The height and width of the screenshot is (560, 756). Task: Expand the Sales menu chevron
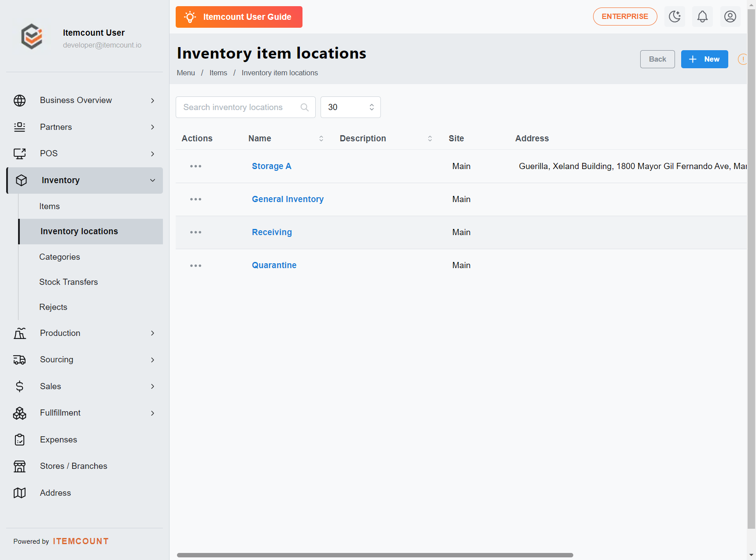[x=152, y=387]
